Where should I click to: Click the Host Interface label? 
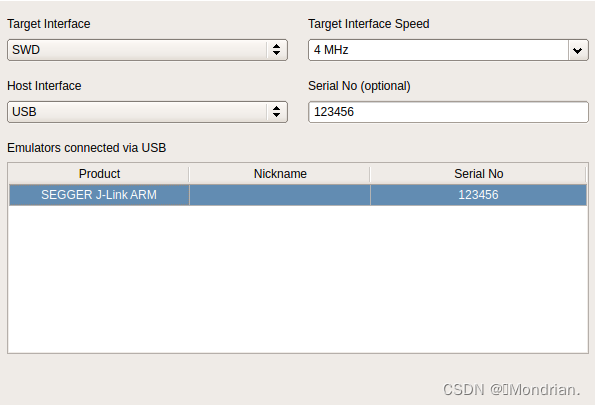click(44, 86)
